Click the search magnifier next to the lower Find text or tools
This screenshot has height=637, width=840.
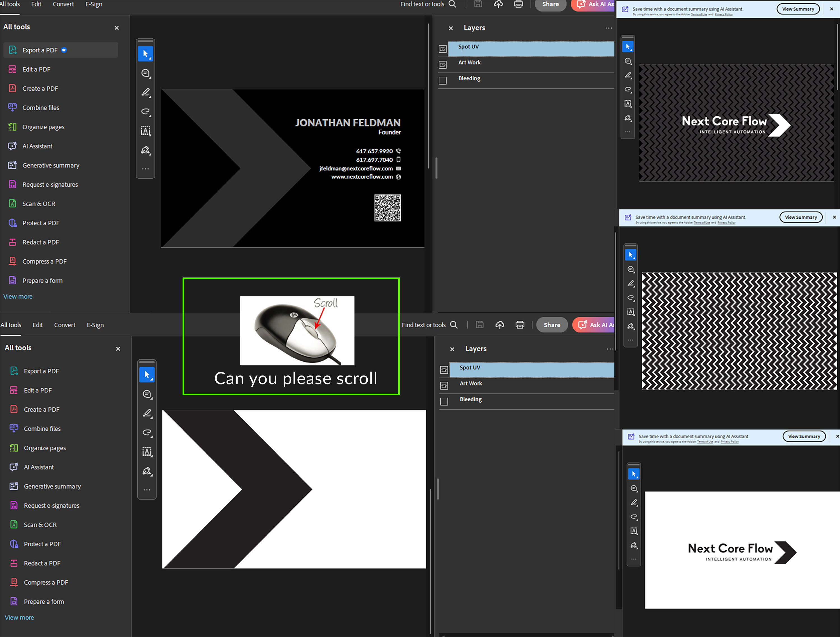point(454,325)
